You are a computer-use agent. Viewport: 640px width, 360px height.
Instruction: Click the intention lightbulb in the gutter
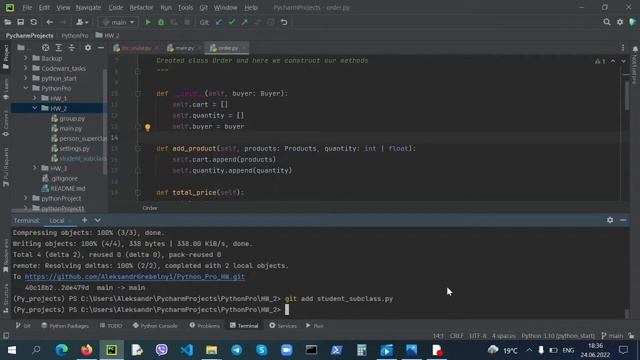147,127
